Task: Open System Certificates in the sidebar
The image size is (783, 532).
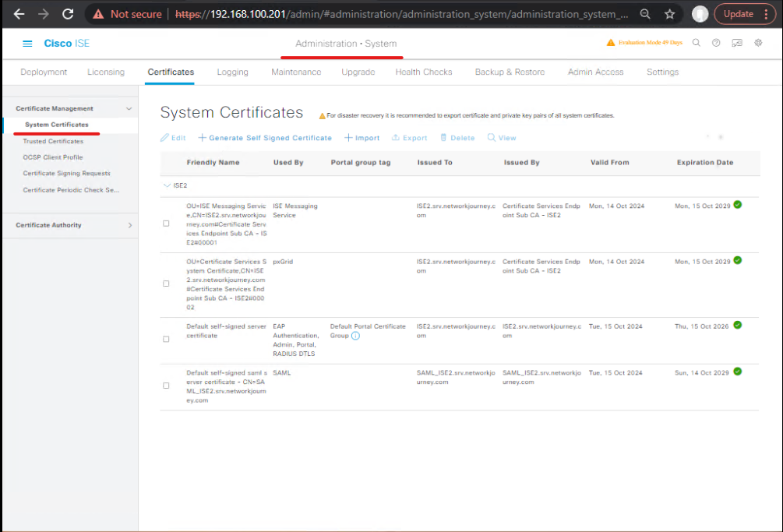Action: pos(56,125)
